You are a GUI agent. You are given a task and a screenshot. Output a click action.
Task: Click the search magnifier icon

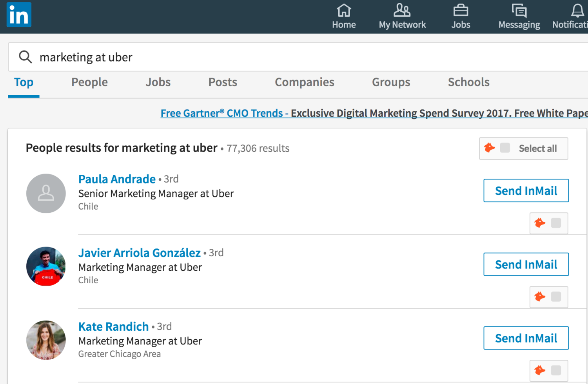[25, 57]
